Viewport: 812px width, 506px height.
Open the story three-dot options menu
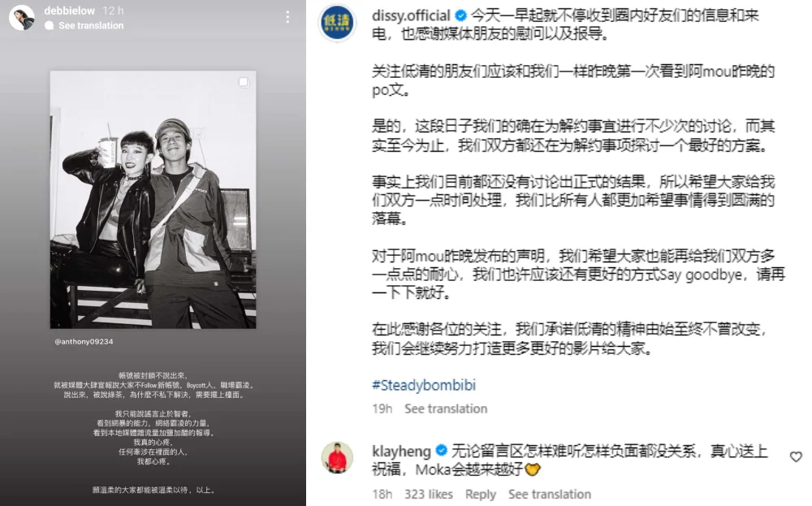(287, 17)
